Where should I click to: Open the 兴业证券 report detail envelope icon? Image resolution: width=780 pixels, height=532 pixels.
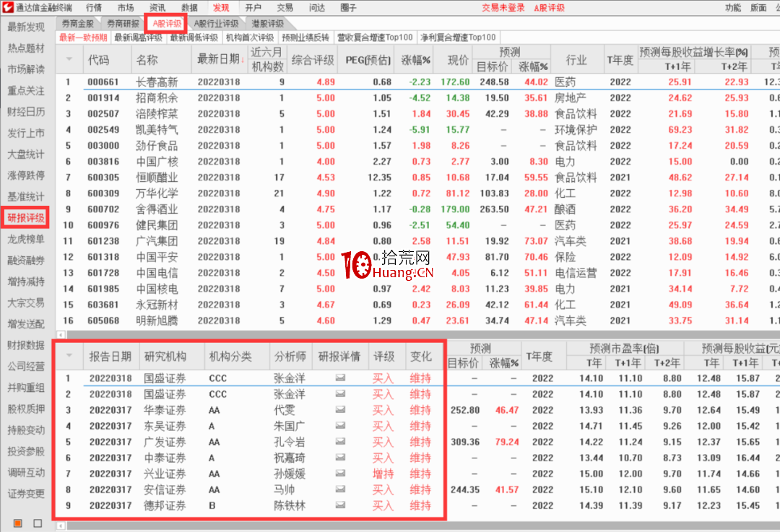pyautogui.click(x=340, y=474)
